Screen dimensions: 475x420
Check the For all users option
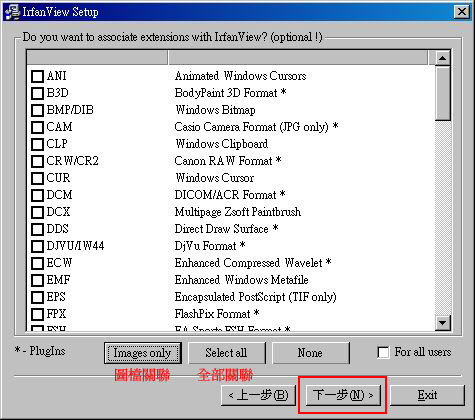click(383, 352)
